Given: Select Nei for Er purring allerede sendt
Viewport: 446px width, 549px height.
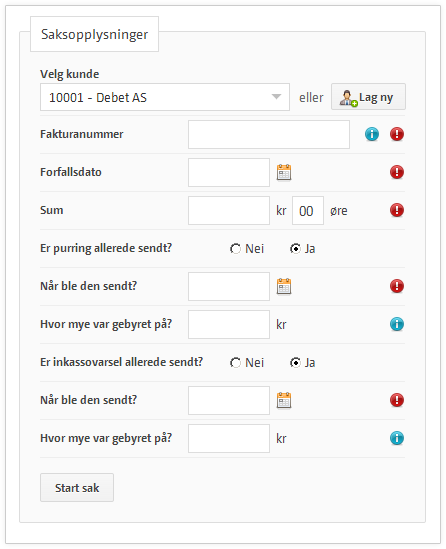Looking at the screenshot, I should (x=235, y=249).
